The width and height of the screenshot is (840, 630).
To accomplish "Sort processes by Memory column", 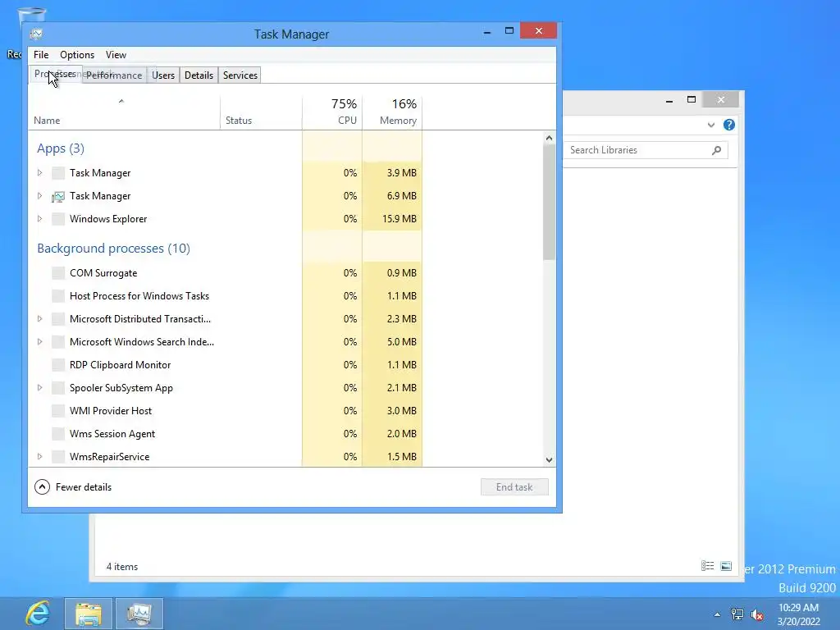I will click(x=392, y=112).
